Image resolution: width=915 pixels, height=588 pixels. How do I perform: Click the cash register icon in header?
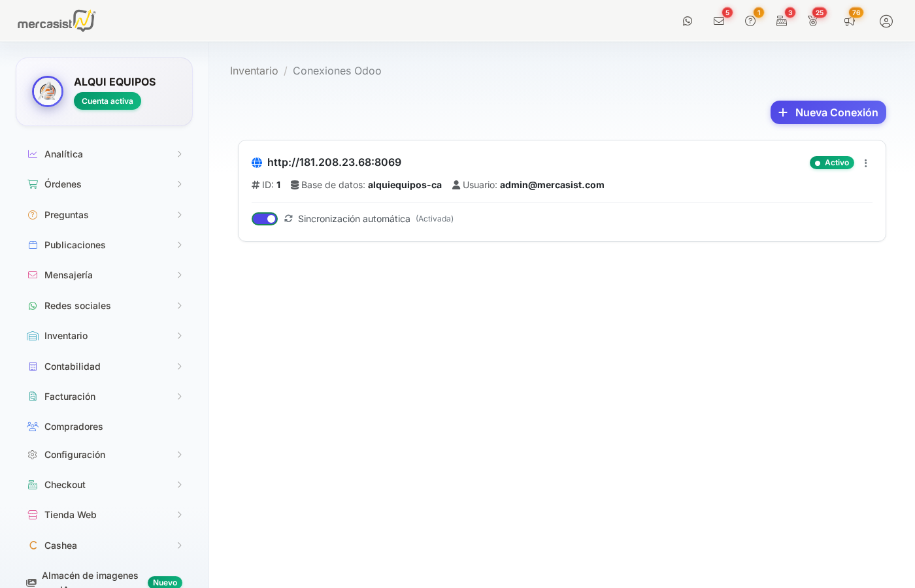click(782, 21)
